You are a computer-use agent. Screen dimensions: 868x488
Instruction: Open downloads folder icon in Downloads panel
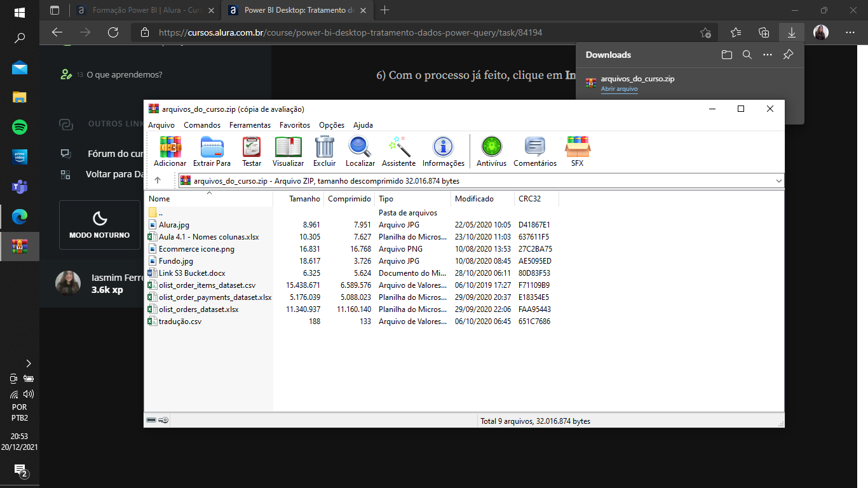coord(727,55)
